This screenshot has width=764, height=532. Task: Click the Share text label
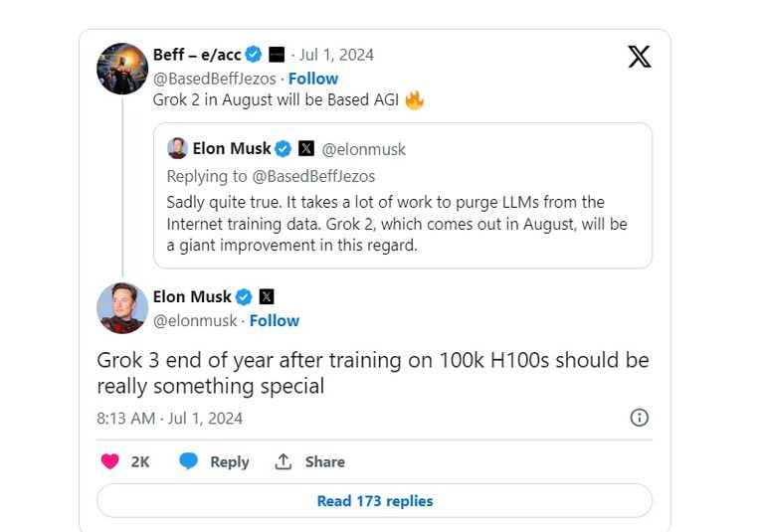tap(324, 461)
